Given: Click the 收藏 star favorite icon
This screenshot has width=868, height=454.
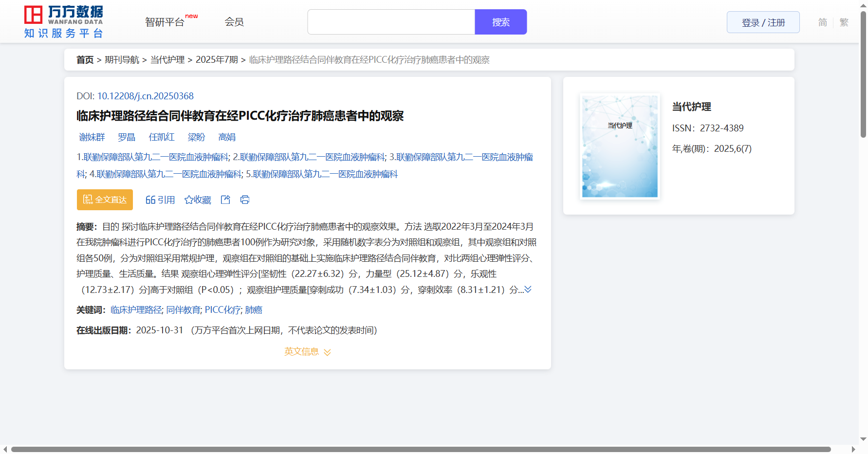Looking at the screenshot, I should point(189,200).
